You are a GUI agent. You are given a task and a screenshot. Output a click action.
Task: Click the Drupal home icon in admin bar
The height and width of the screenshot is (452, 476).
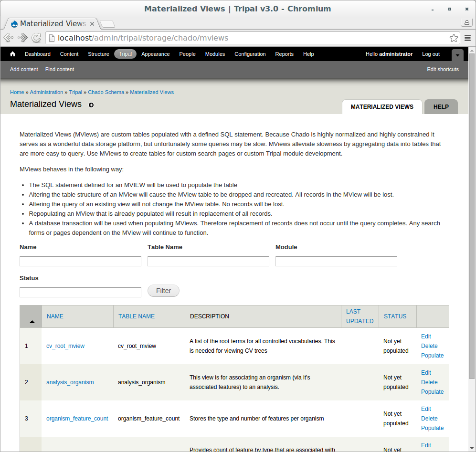coord(13,54)
